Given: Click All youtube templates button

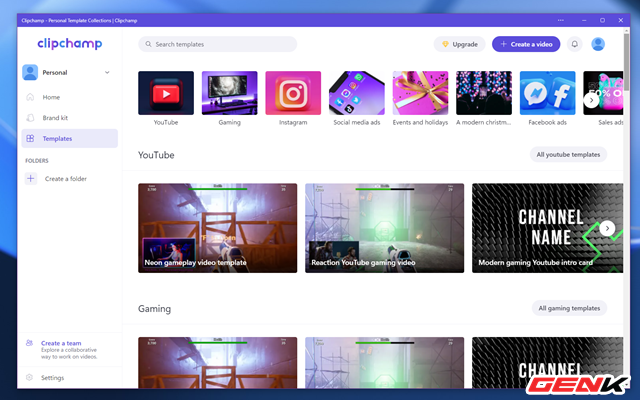Looking at the screenshot, I should coord(568,155).
